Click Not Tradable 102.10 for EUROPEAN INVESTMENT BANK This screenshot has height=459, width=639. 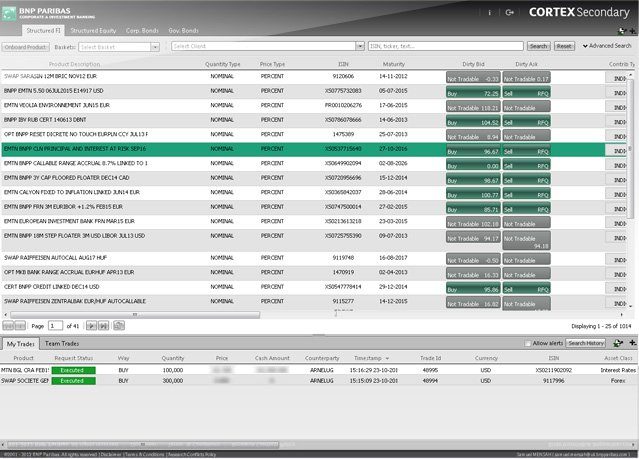click(473, 223)
